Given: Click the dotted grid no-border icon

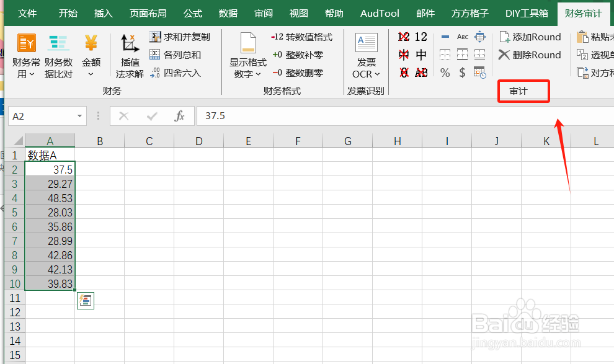Looking at the screenshot, I should (x=445, y=55).
